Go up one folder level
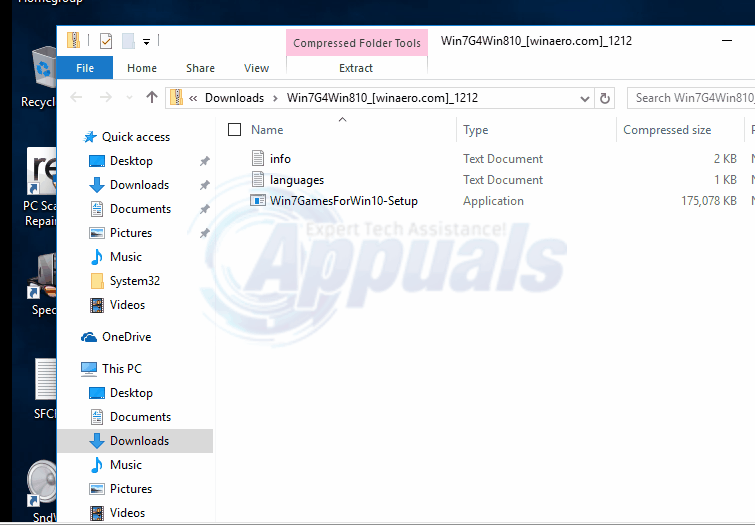Screen dimensions: 755x526 [152, 97]
